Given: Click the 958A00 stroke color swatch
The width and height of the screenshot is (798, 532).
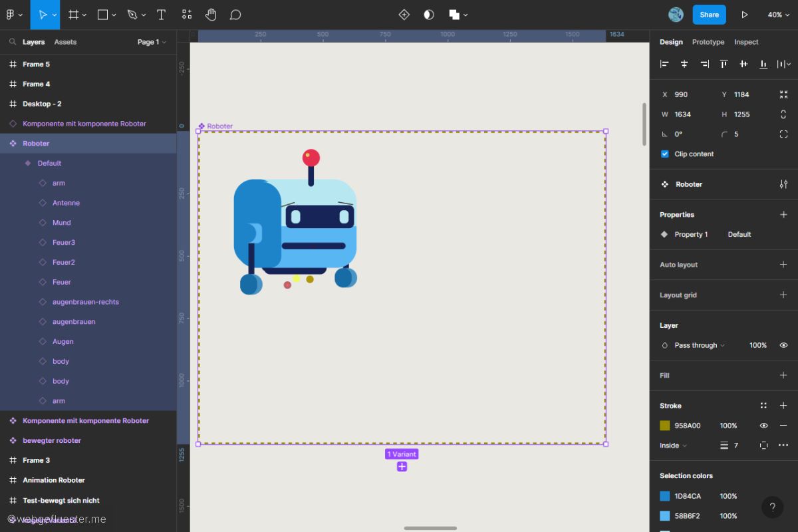Looking at the screenshot, I should [665, 426].
